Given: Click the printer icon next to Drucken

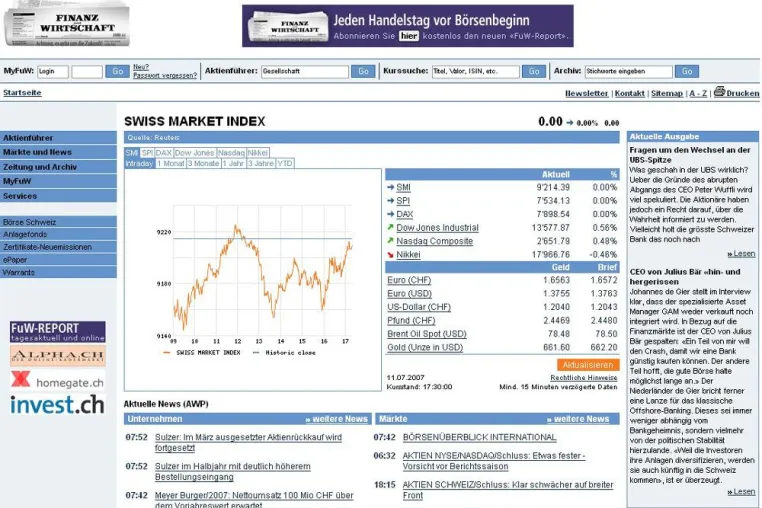Looking at the screenshot, I should point(719,91).
